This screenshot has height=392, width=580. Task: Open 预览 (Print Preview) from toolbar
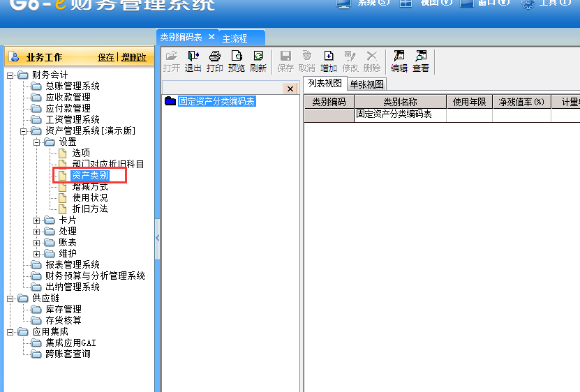(237, 61)
